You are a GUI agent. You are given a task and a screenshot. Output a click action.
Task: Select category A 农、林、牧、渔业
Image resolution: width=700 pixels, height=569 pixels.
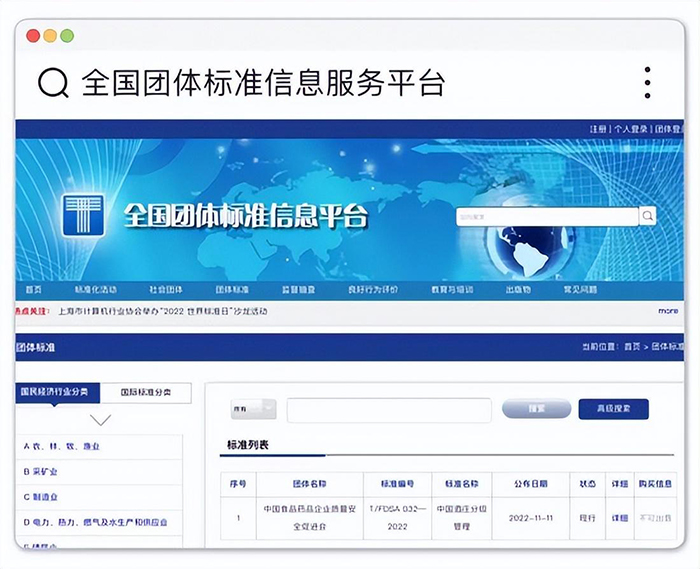[62, 446]
